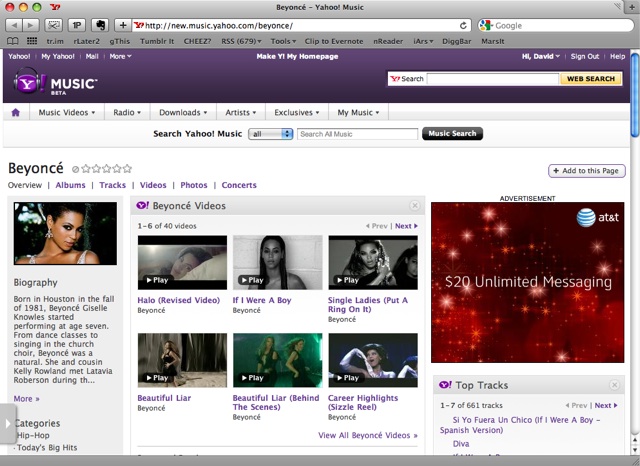Open the RSS (679) bookmarks folder
Screen dimensions: 640x466
click(x=241, y=41)
